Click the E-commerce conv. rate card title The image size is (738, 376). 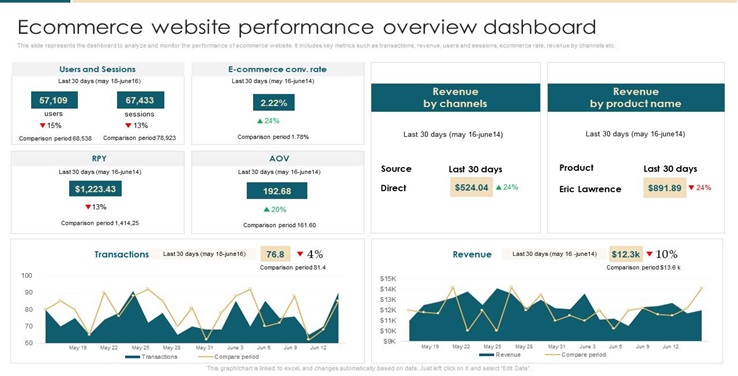pyautogui.click(x=277, y=69)
